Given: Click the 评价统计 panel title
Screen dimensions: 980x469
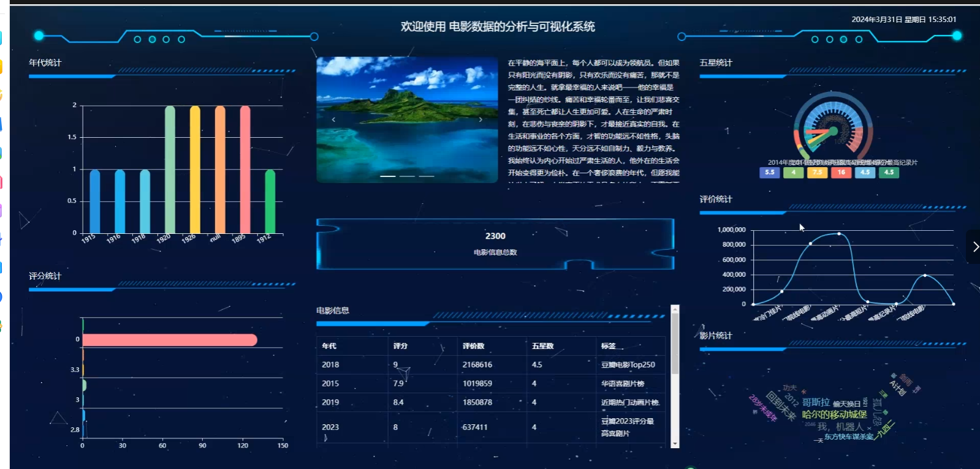Looking at the screenshot, I should tap(716, 199).
